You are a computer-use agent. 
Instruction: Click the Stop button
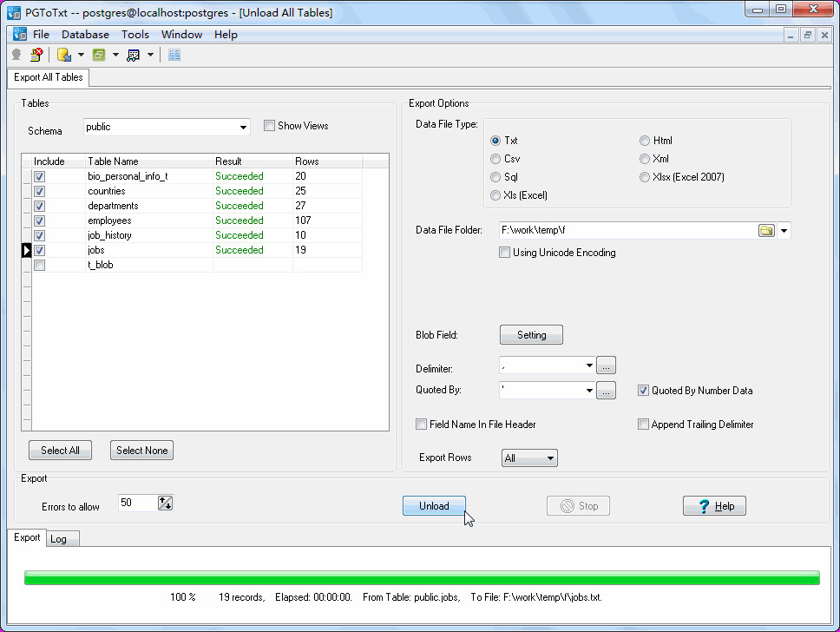pos(578,506)
